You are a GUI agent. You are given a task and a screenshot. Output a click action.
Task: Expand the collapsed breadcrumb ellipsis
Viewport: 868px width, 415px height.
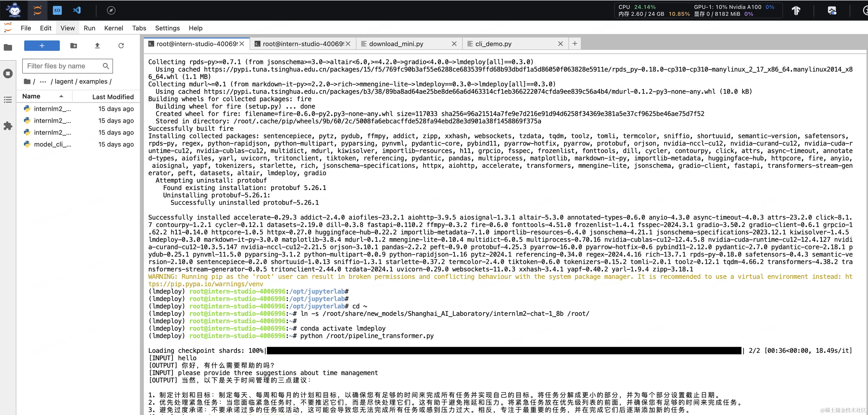43,81
